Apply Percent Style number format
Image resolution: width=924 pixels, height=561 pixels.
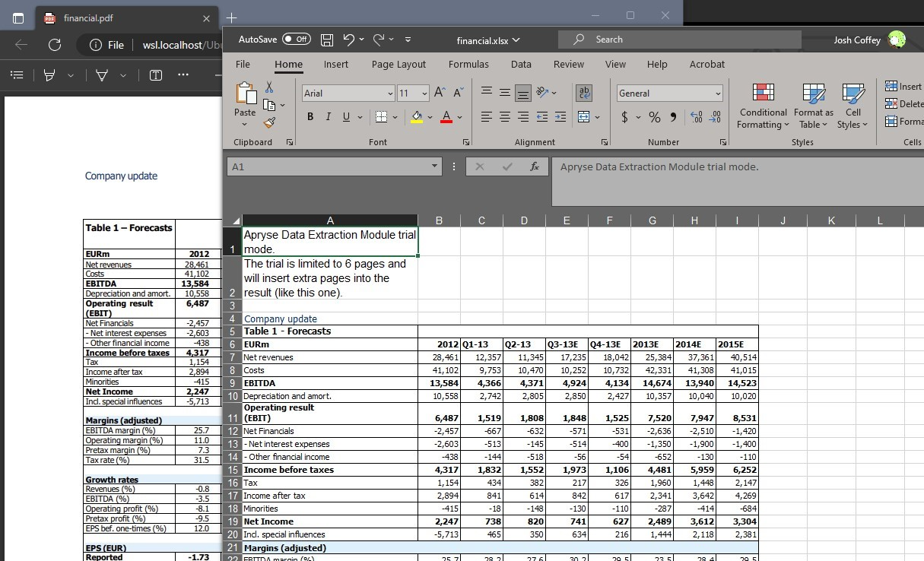pos(654,118)
